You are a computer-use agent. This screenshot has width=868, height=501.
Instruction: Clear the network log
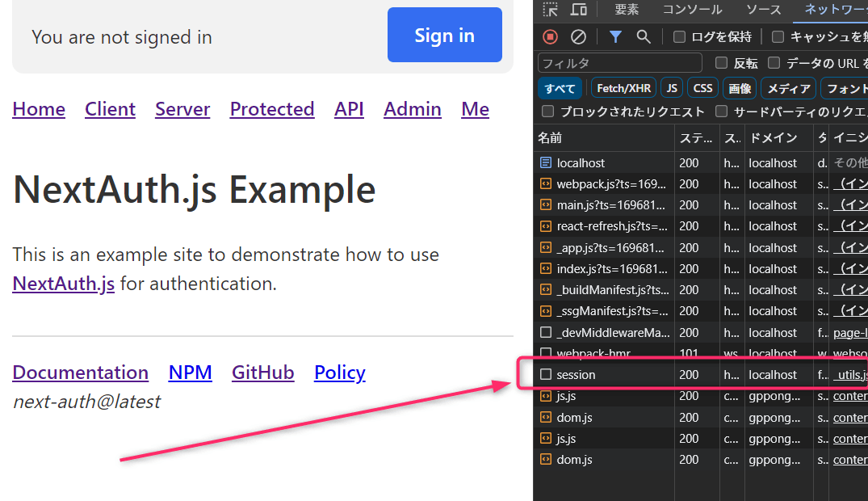click(578, 36)
